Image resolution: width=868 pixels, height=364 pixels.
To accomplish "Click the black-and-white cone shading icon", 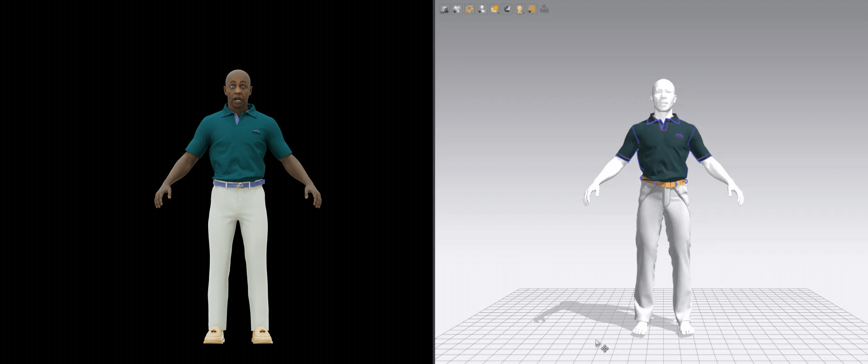I will point(507,9).
